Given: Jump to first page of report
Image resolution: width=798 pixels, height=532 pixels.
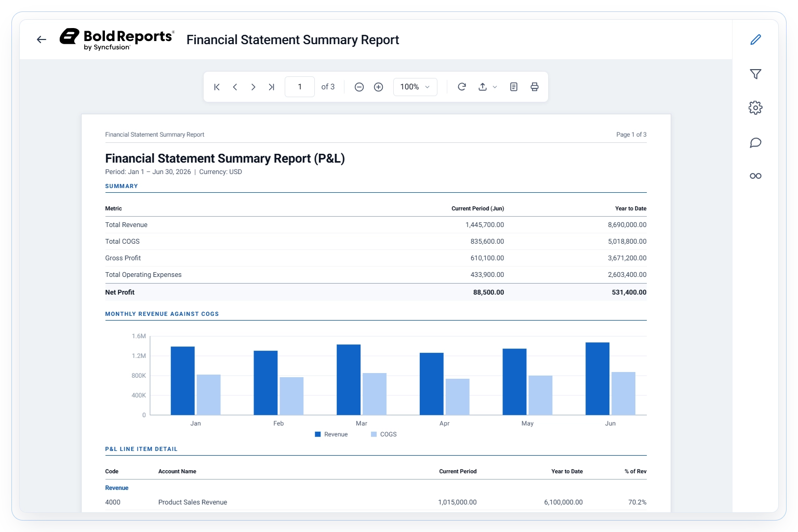Looking at the screenshot, I should pos(217,87).
